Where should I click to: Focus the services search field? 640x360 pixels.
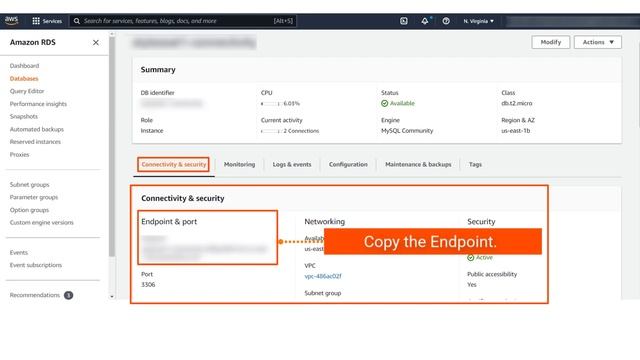point(184,21)
